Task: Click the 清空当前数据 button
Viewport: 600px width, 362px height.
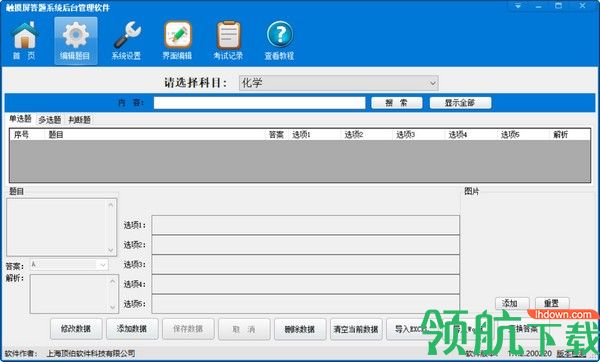Action: (x=356, y=329)
